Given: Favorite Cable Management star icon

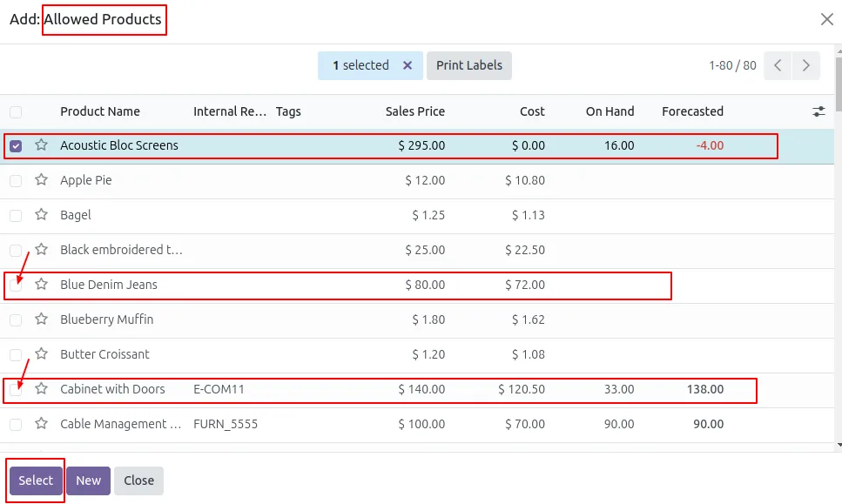Looking at the screenshot, I should pyautogui.click(x=41, y=424).
